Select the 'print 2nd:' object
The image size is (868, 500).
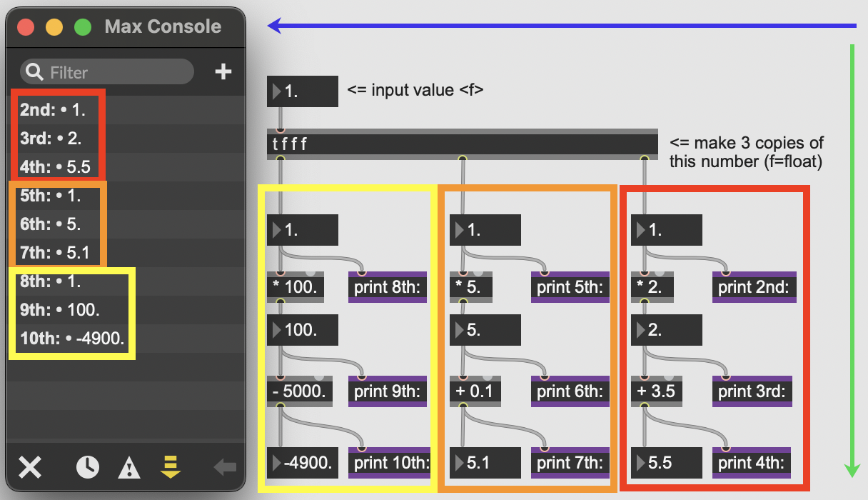pos(755,287)
